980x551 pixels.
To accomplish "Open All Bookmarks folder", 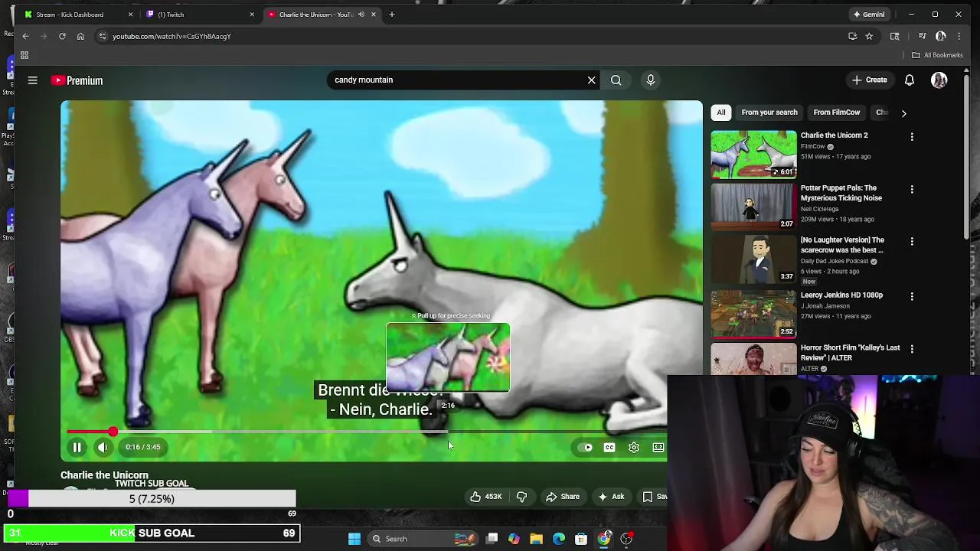I will (x=937, y=55).
